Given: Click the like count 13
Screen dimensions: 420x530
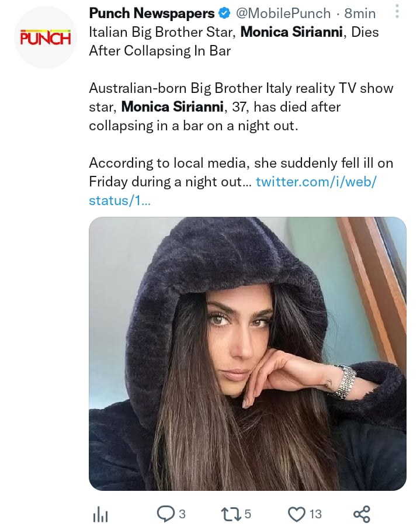Looking at the screenshot, I should tap(315, 514).
